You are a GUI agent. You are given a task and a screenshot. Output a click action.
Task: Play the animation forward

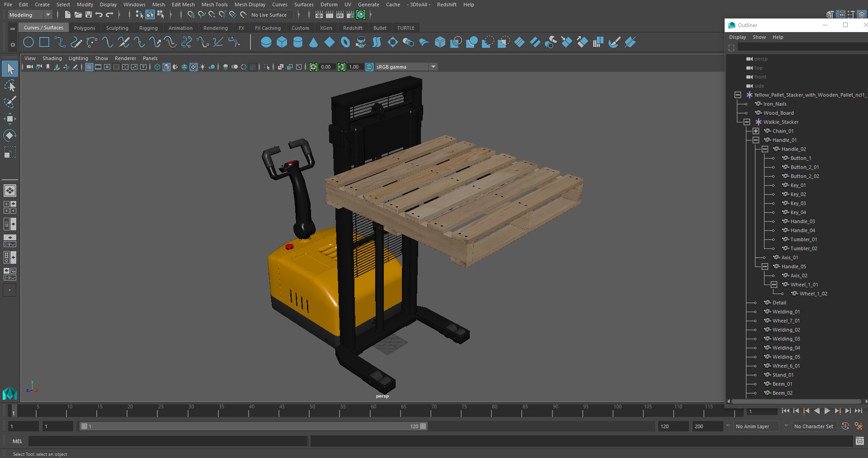click(827, 411)
